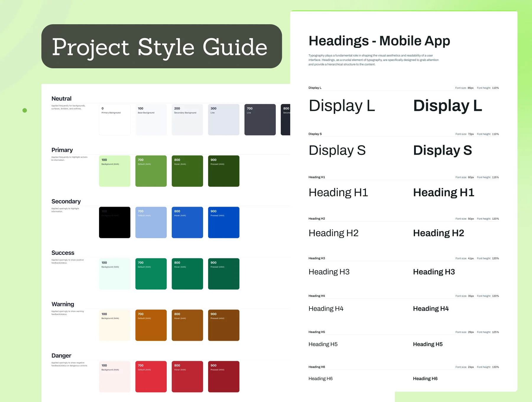This screenshot has height=402, width=532.
Task: Click the black Secondary 100 swatch
Action: [115, 223]
